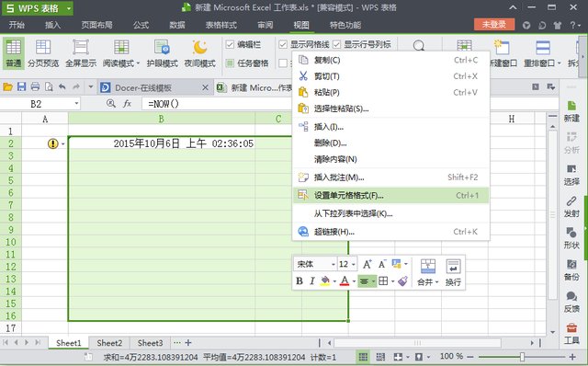The width and height of the screenshot is (588, 366).
Task: Click the warning indicator beside cell B2
Action: tap(53, 143)
